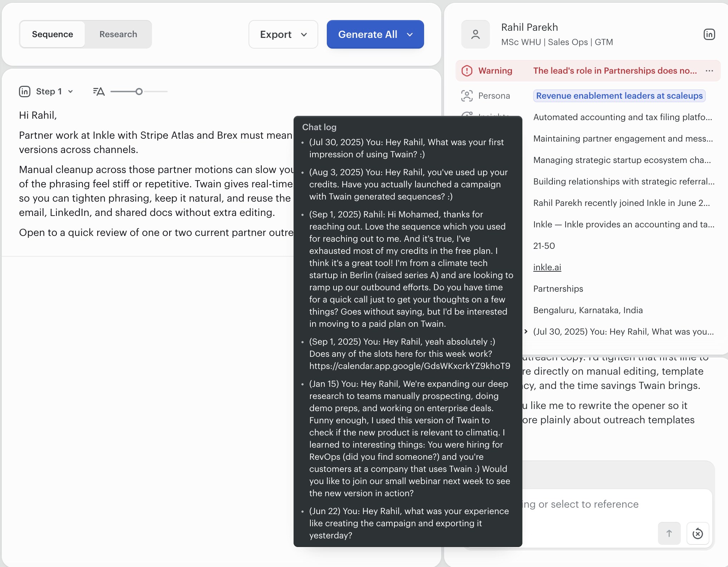
Task: Click the '21-50' company size value
Action: (x=544, y=246)
